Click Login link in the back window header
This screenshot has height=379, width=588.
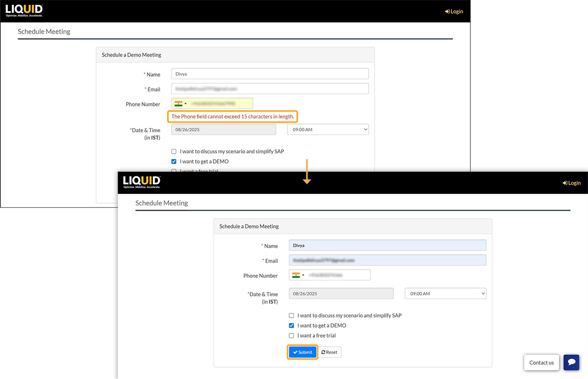[x=454, y=11]
